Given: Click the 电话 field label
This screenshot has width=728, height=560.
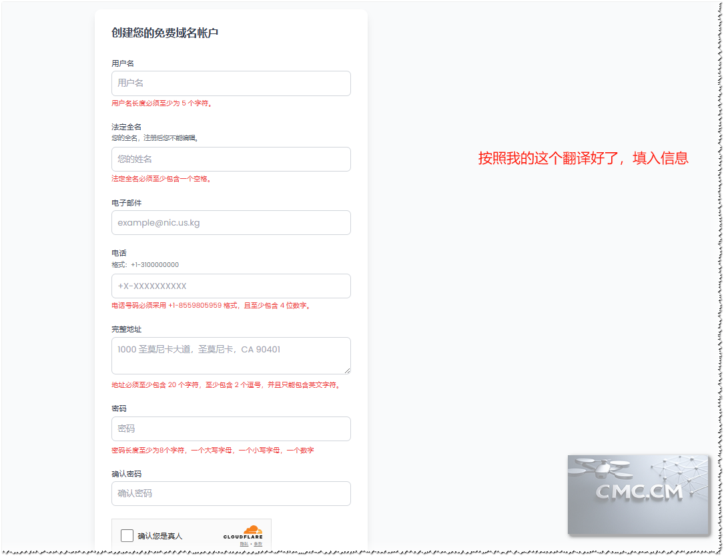Looking at the screenshot, I should [x=119, y=253].
